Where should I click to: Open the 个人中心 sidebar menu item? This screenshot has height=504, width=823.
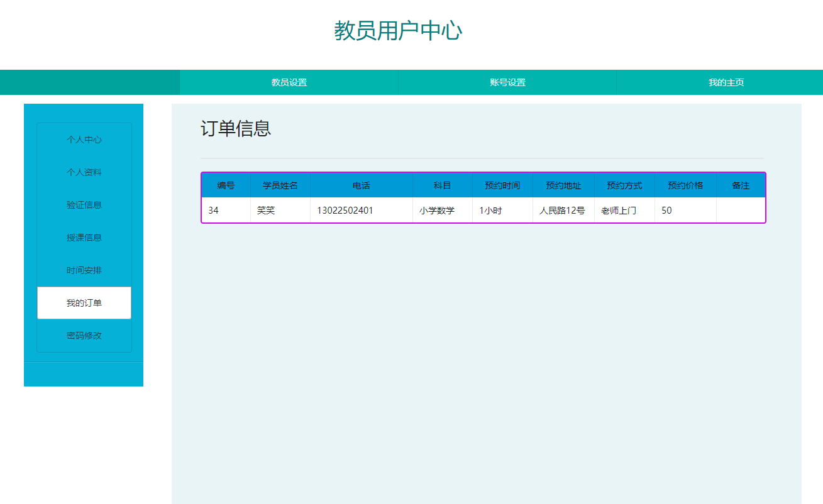click(x=83, y=140)
